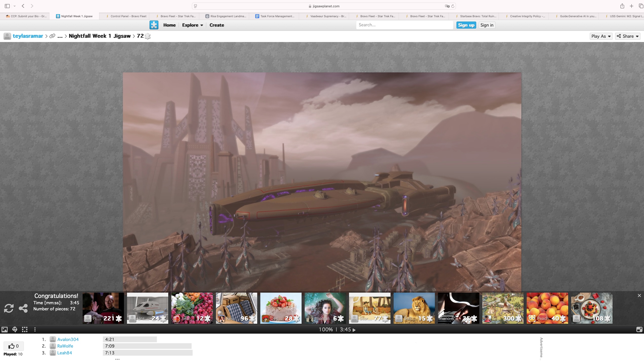This screenshot has width=644, height=364.
Task: Toggle the ghost image icon
Action: (15, 329)
